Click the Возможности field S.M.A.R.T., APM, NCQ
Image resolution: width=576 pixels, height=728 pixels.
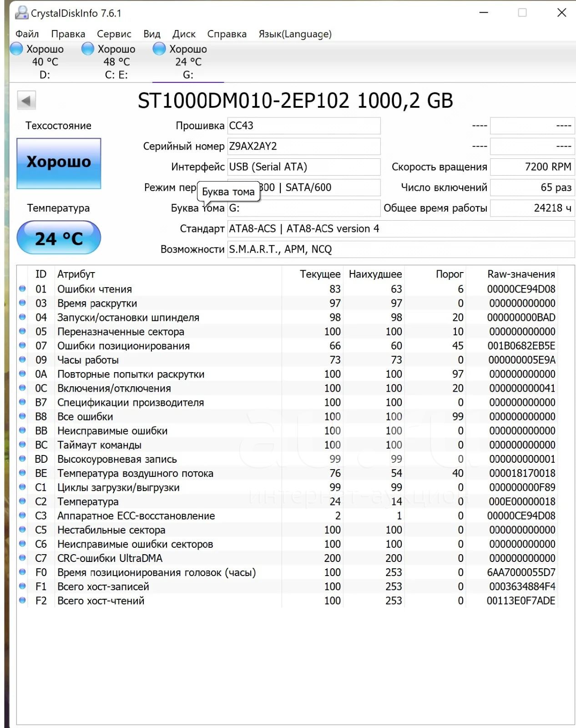tap(401, 249)
